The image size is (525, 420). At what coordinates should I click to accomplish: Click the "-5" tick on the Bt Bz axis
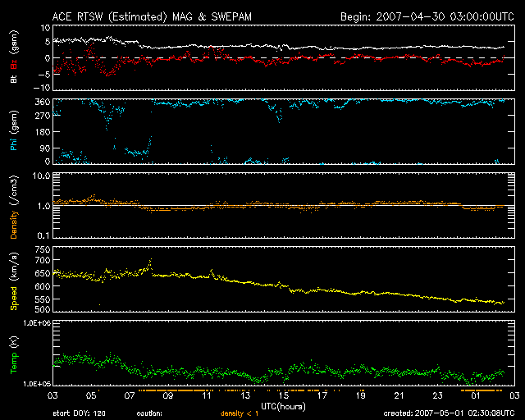pyautogui.click(x=43, y=74)
